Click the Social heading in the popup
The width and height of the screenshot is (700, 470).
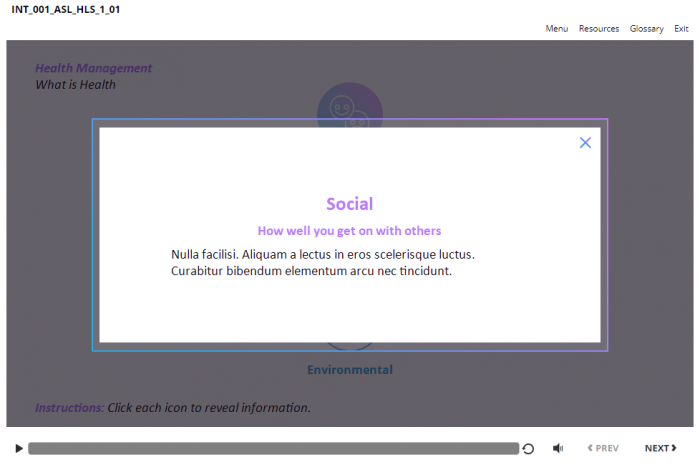coord(349,204)
